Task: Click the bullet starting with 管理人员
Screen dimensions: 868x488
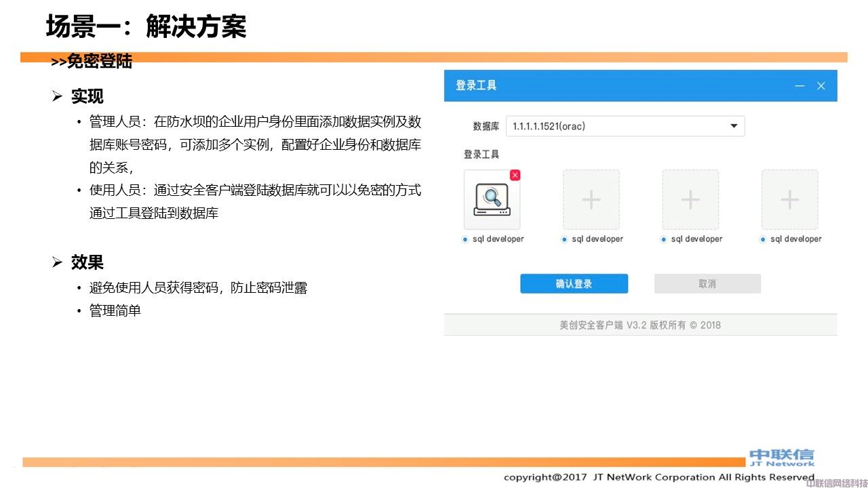Action: click(x=255, y=144)
